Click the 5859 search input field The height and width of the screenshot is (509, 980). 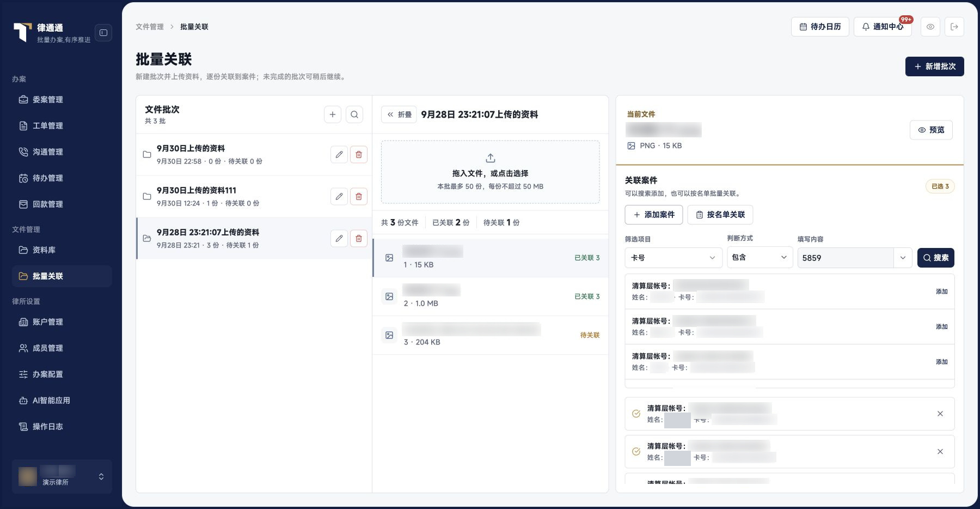846,258
